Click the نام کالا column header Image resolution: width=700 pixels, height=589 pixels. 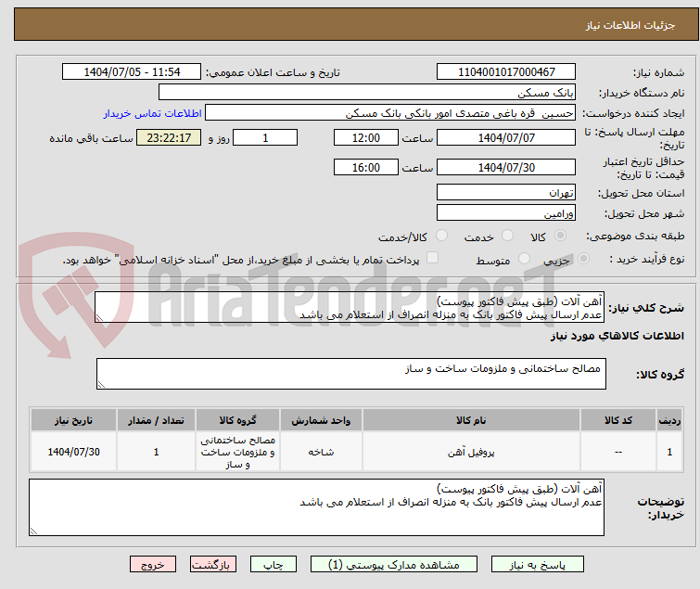pyautogui.click(x=471, y=420)
